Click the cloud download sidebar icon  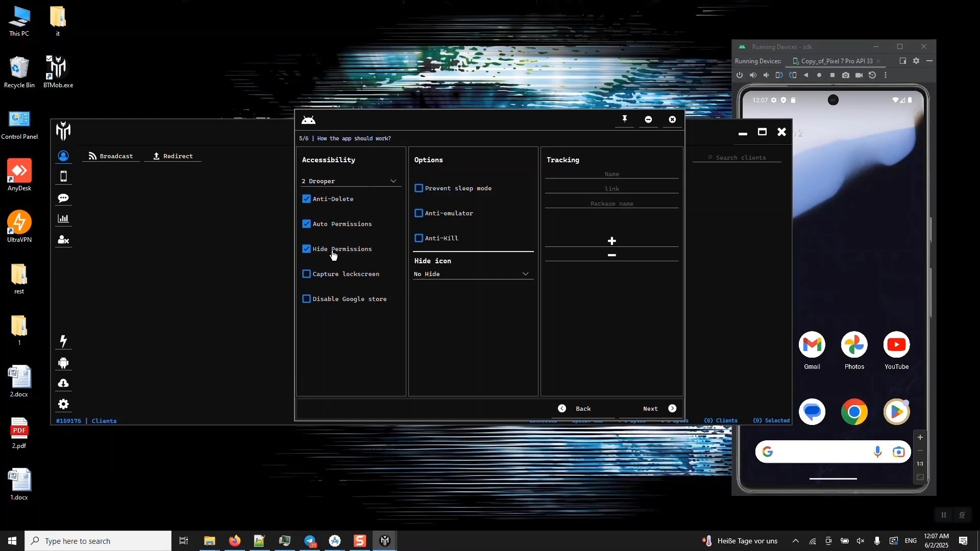[x=63, y=383]
